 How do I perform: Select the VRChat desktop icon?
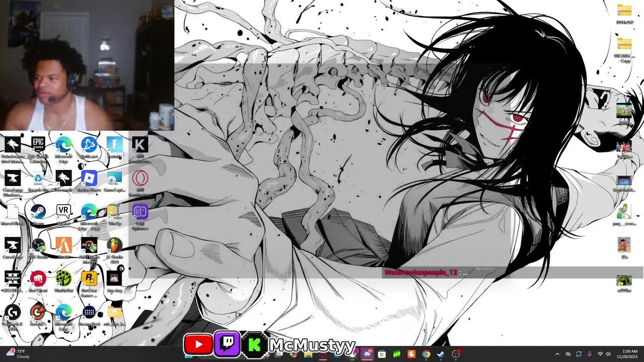click(x=64, y=215)
